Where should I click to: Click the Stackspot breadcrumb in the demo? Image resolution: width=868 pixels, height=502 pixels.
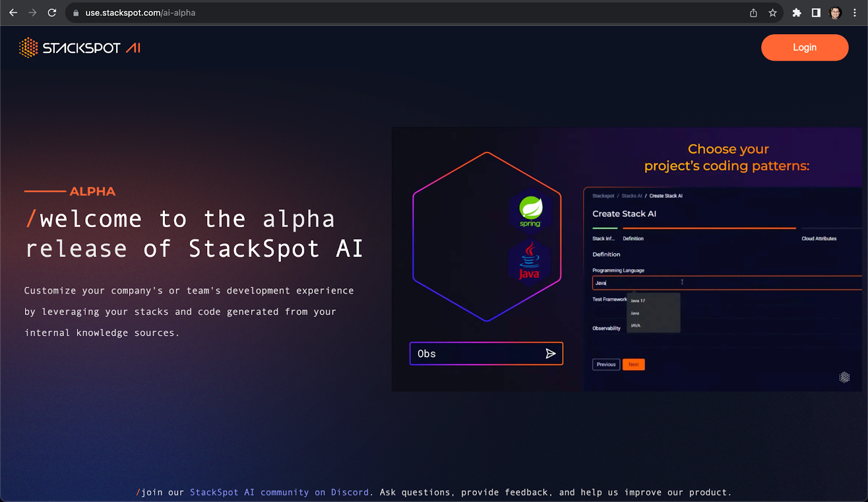click(603, 196)
